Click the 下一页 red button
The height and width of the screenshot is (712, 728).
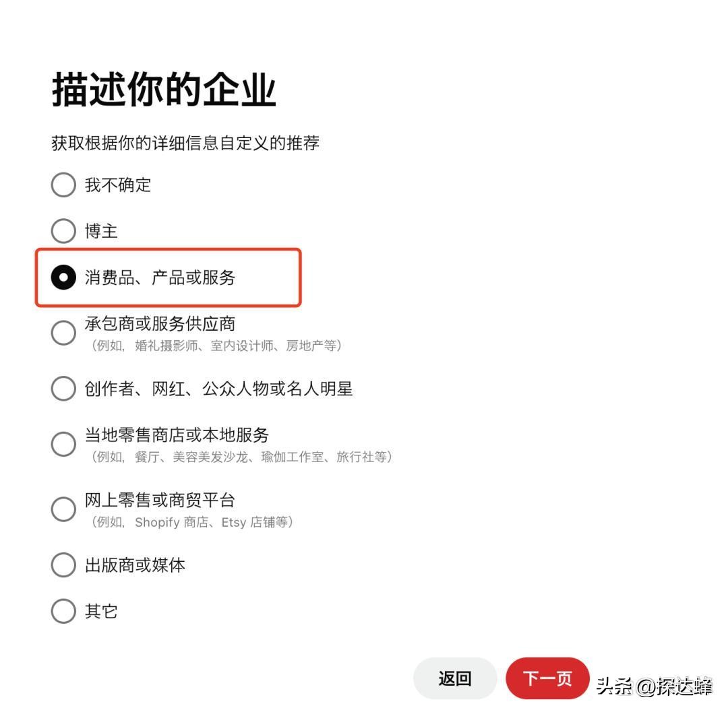point(547,678)
